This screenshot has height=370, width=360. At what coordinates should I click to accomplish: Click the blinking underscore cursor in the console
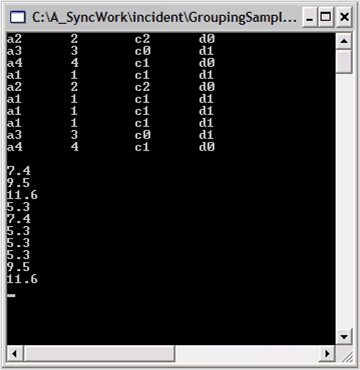11,295
